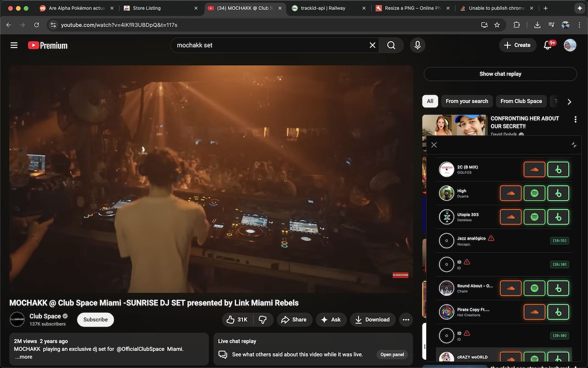Expand the video description with ...more

[x=23, y=357]
